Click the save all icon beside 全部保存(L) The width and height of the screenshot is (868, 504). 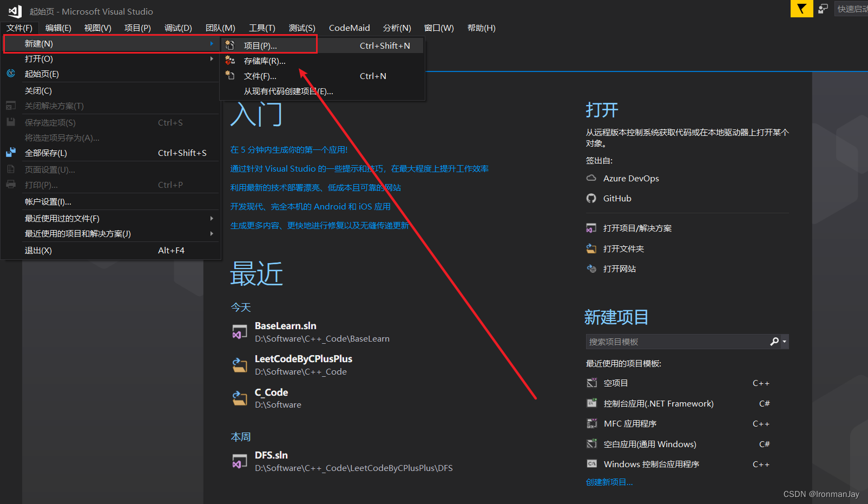click(x=11, y=153)
